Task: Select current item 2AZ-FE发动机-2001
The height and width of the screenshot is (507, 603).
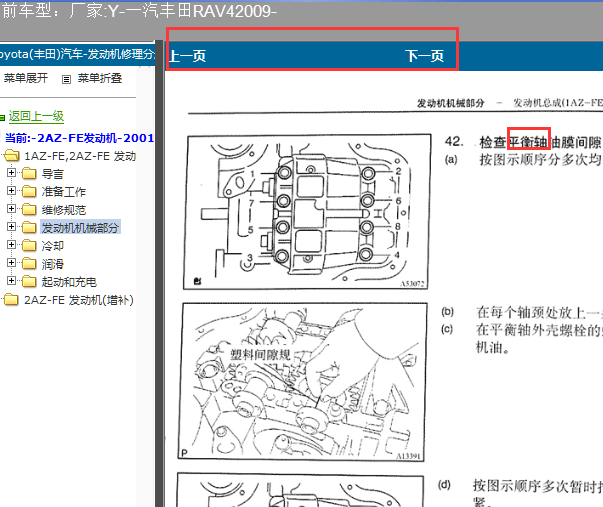Action: [79, 138]
